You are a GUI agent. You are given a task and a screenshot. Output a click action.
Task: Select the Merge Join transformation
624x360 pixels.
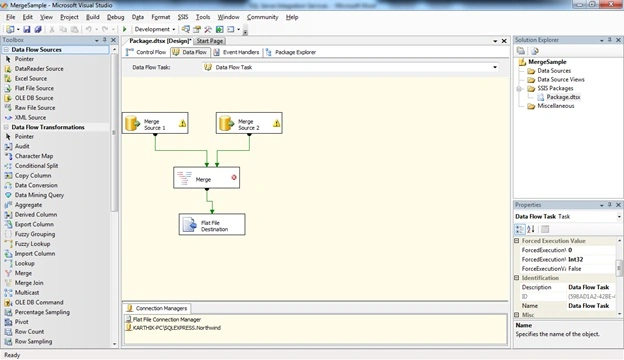(29, 283)
